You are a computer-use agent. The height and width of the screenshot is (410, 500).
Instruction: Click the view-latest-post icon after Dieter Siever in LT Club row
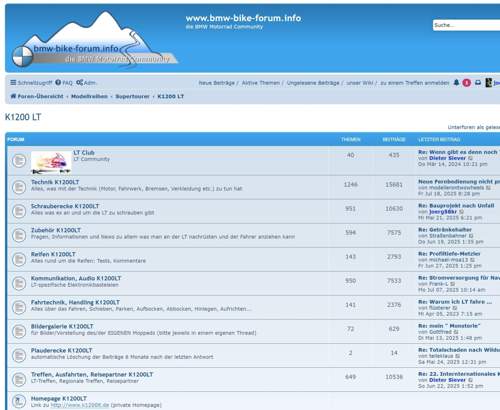click(x=471, y=158)
